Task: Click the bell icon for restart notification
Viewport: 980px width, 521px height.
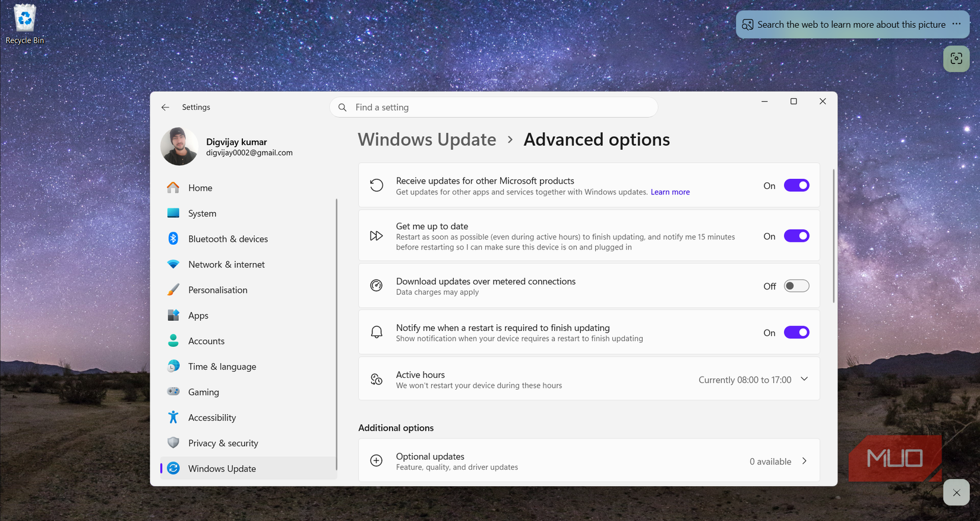Action: (x=377, y=332)
